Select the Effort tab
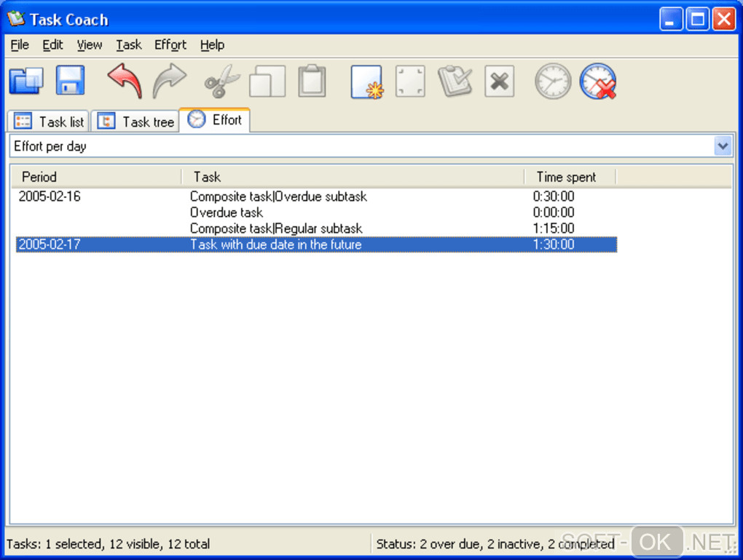743x560 pixels. [215, 120]
